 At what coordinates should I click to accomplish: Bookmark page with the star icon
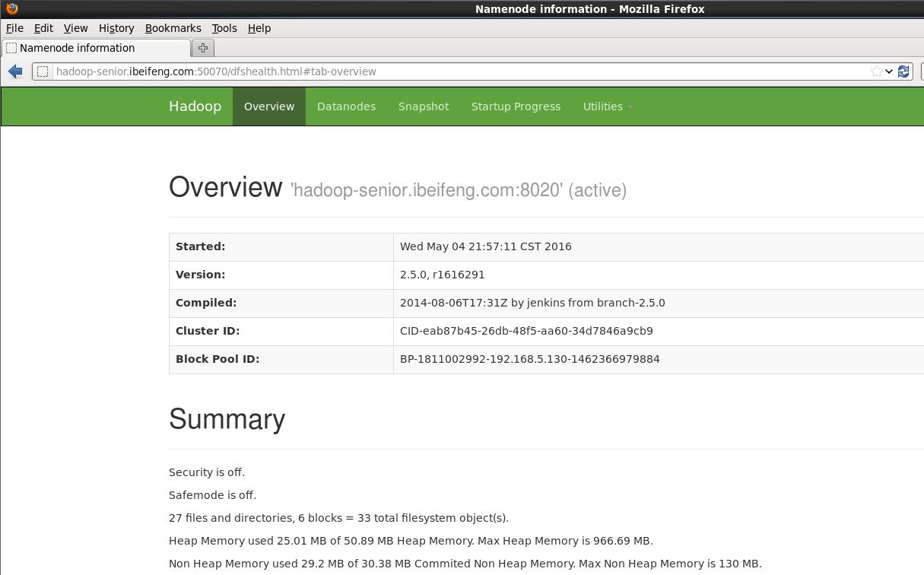point(877,71)
